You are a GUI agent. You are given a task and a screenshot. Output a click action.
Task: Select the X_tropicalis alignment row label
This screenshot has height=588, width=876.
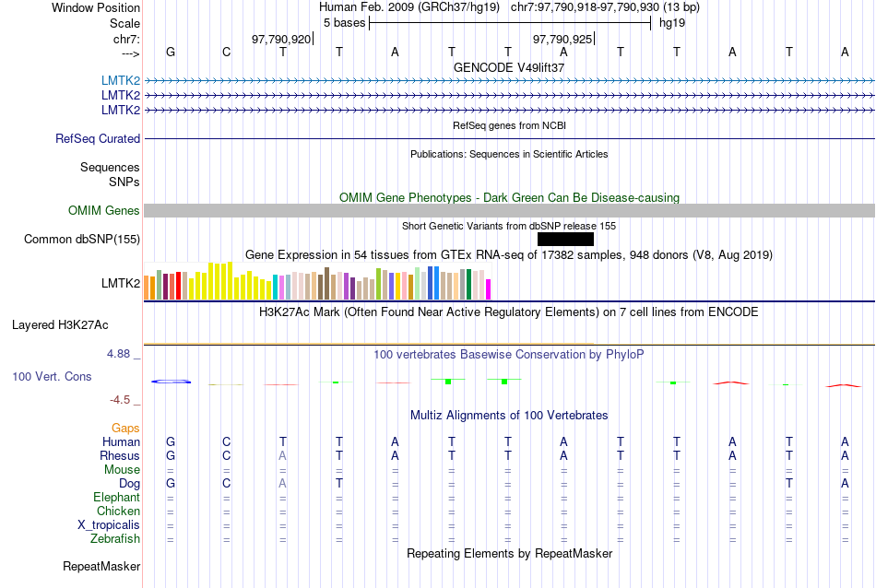[x=109, y=525]
